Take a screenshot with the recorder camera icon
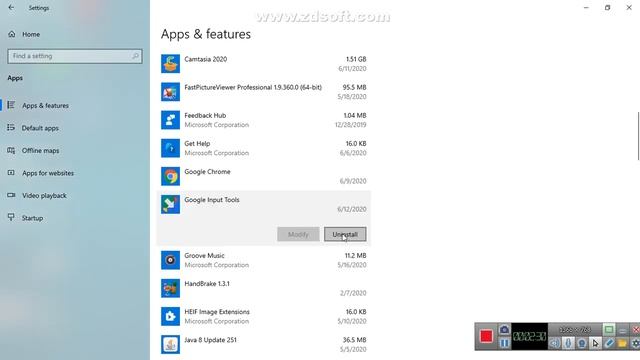Image resolution: width=640 pixels, height=360 pixels. point(504,329)
